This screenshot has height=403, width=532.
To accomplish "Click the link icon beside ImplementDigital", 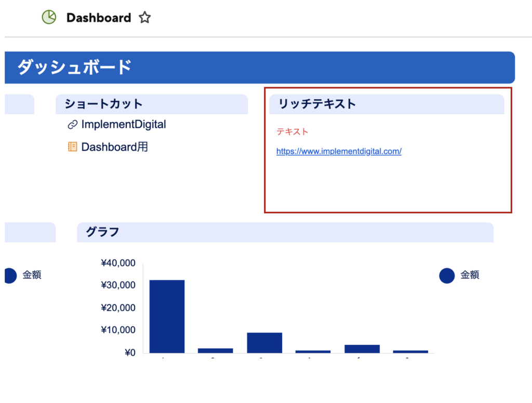I will (72, 125).
